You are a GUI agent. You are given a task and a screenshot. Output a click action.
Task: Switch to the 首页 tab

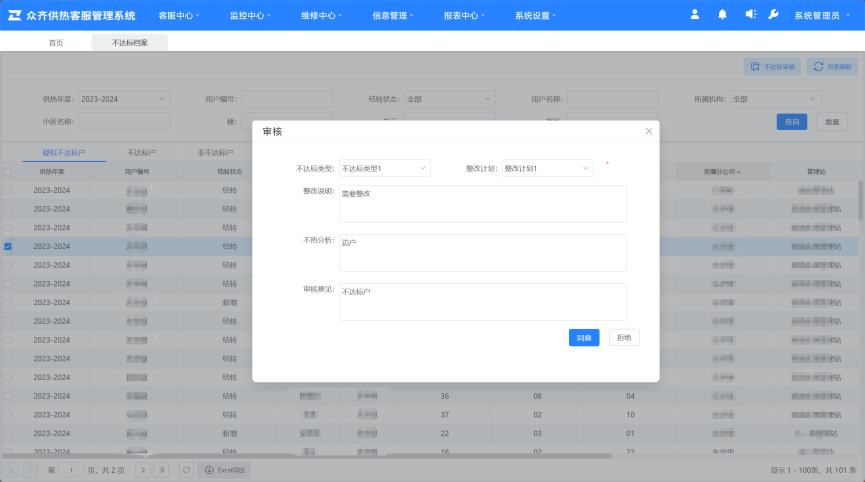pyautogui.click(x=56, y=43)
